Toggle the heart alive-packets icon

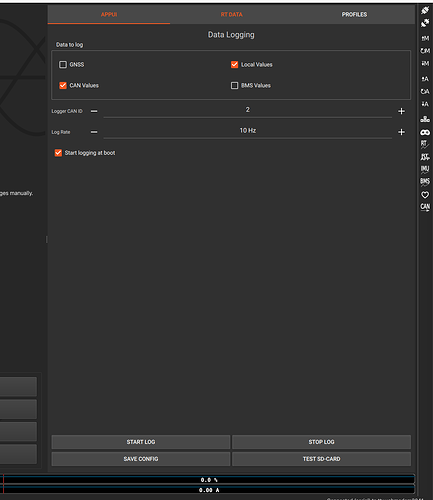pyautogui.click(x=425, y=195)
